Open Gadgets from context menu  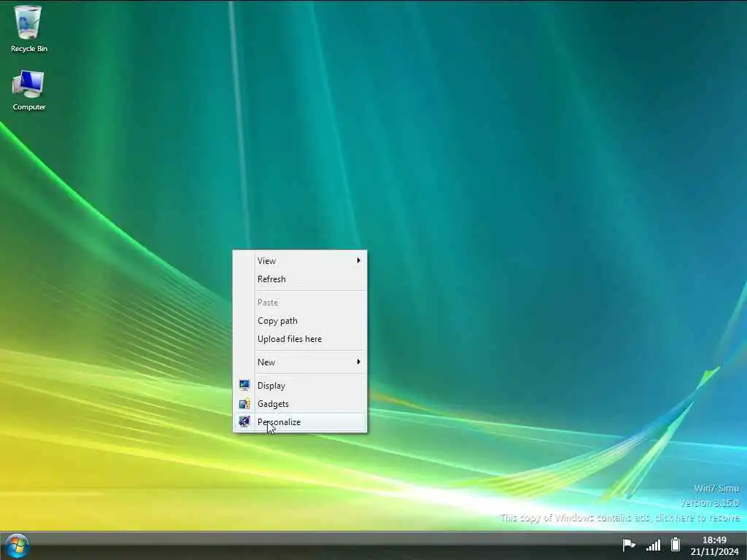pos(300,404)
